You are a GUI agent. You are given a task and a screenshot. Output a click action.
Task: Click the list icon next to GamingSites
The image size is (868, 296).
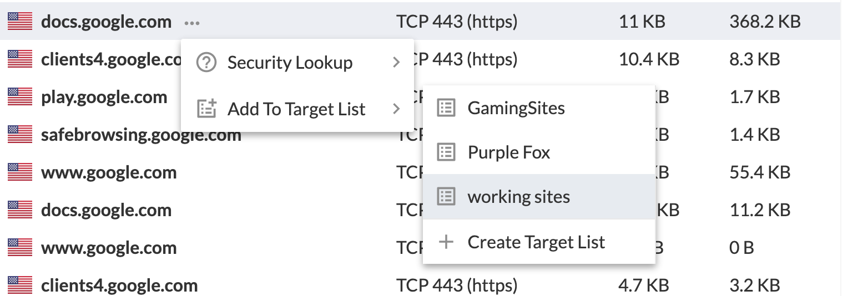click(446, 108)
